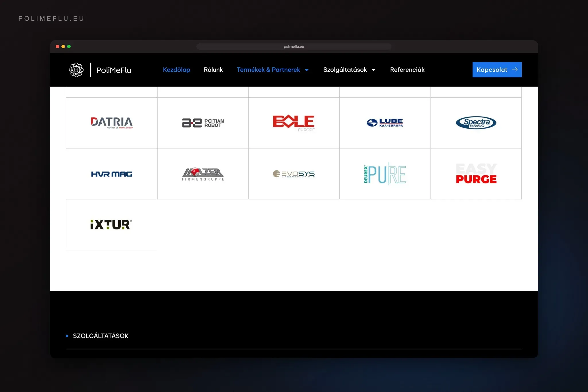This screenshot has height=392, width=588.
Task: Go to the Kezdőlap menu item
Action: click(x=177, y=70)
